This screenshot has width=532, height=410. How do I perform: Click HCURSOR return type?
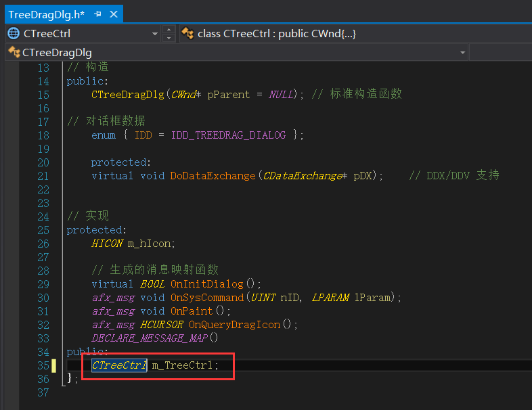point(162,325)
